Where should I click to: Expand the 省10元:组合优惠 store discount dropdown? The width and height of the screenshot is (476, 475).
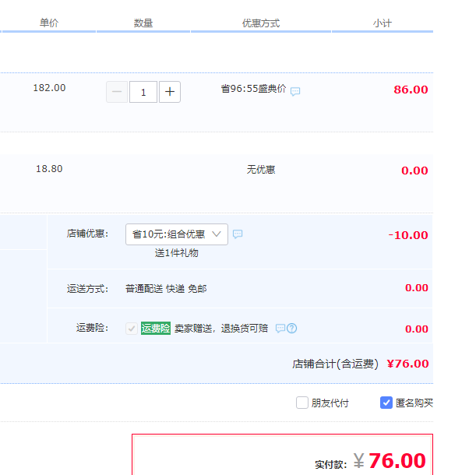[177, 234]
